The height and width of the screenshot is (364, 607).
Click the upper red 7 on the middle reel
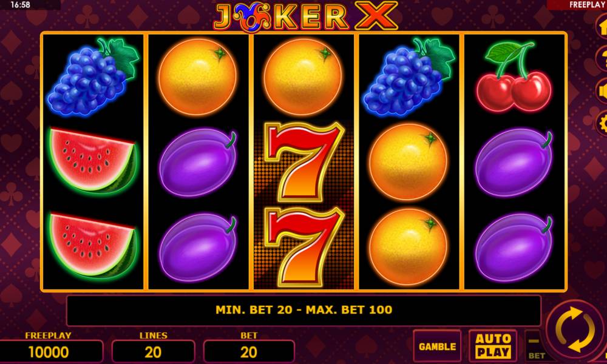point(303,161)
